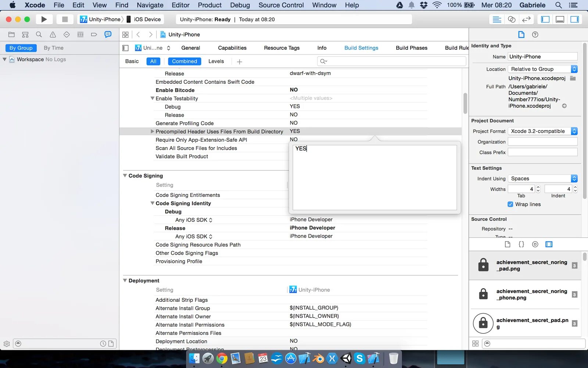Open the Indent Using dropdown
This screenshot has width=588, height=368.
tap(543, 178)
